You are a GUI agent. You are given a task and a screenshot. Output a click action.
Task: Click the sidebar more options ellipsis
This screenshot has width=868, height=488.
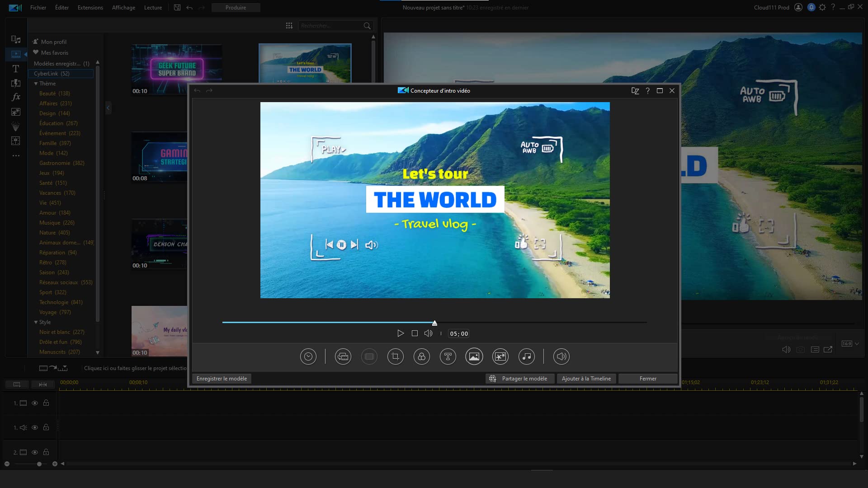pyautogui.click(x=16, y=155)
